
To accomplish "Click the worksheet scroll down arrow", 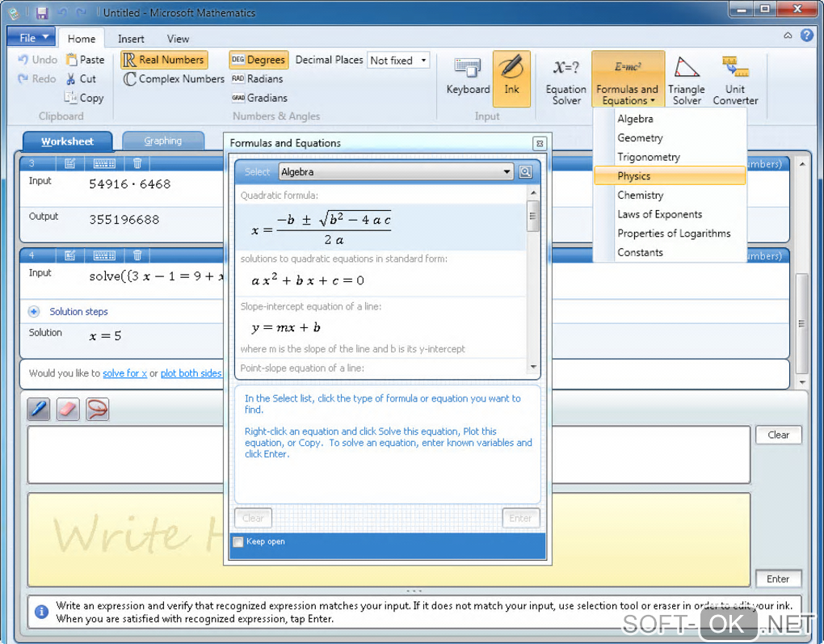I will point(802,382).
